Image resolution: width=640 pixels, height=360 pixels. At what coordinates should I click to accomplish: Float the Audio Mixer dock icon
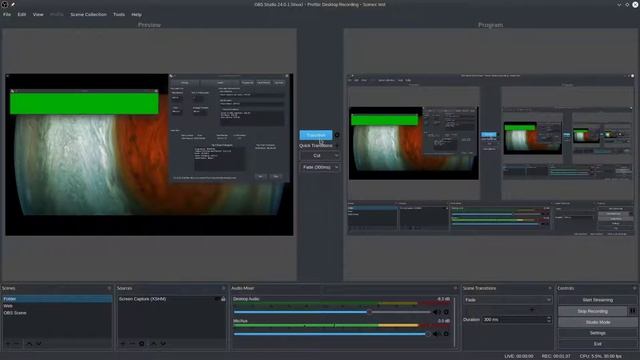(x=456, y=288)
